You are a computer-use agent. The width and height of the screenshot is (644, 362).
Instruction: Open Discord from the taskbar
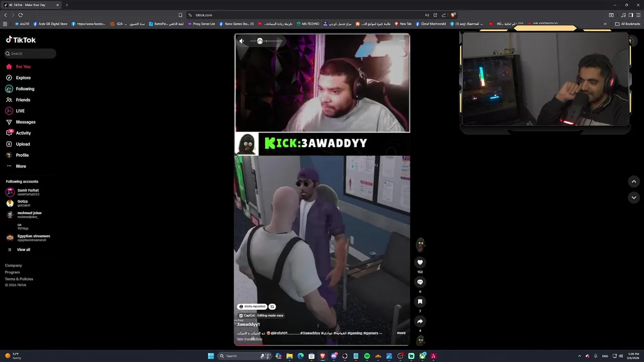coord(334,356)
